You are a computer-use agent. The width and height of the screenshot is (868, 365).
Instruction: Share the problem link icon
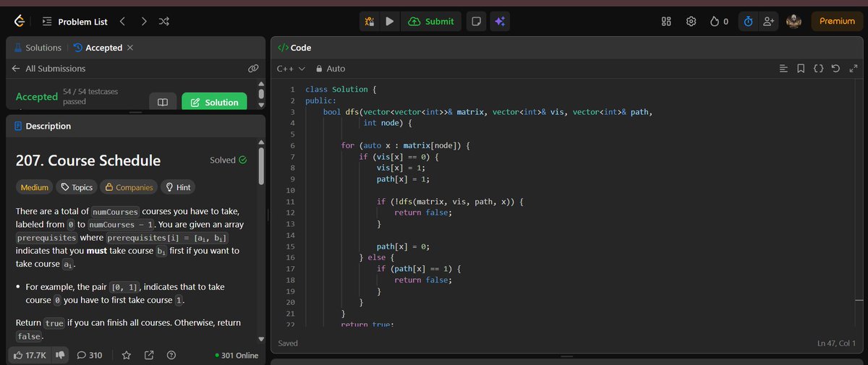(149, 355)
